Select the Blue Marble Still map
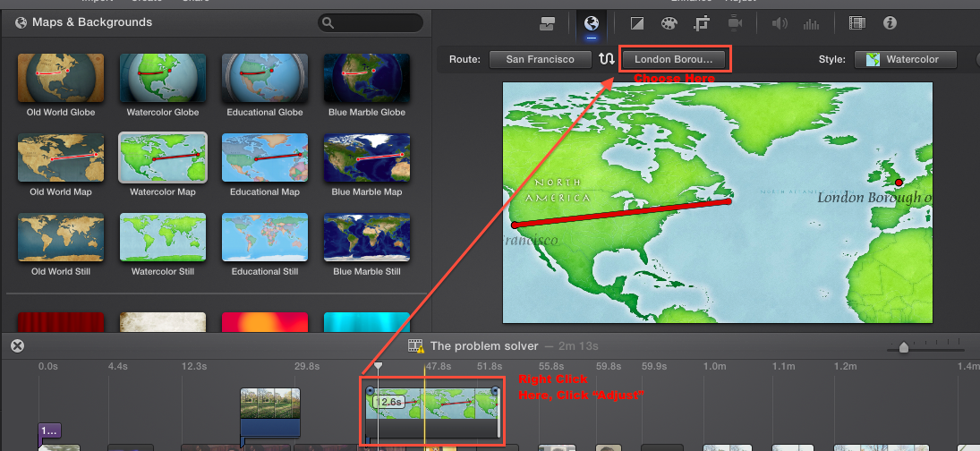This screenshot has width=980, height=451. 367,237
